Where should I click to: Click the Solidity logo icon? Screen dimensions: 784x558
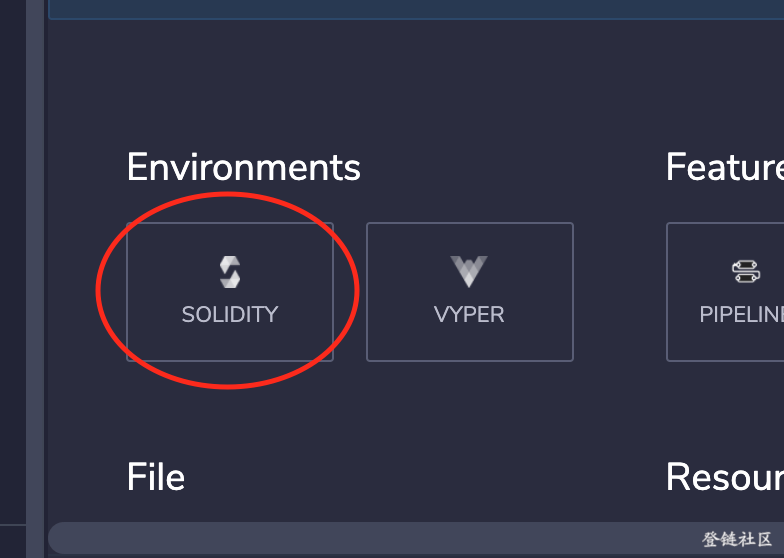coord(230,272)
